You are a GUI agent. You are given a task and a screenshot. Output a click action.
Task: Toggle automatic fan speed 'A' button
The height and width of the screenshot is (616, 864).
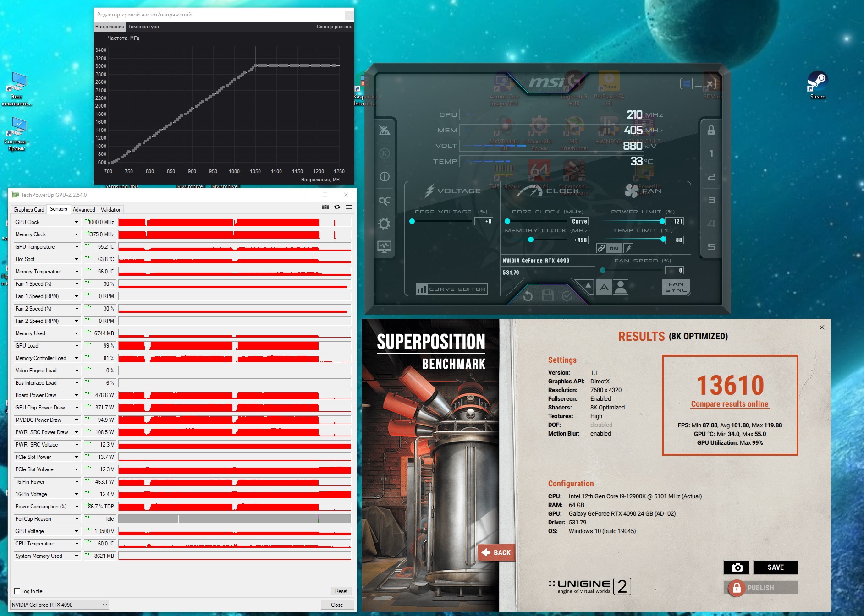coord(604,287)
